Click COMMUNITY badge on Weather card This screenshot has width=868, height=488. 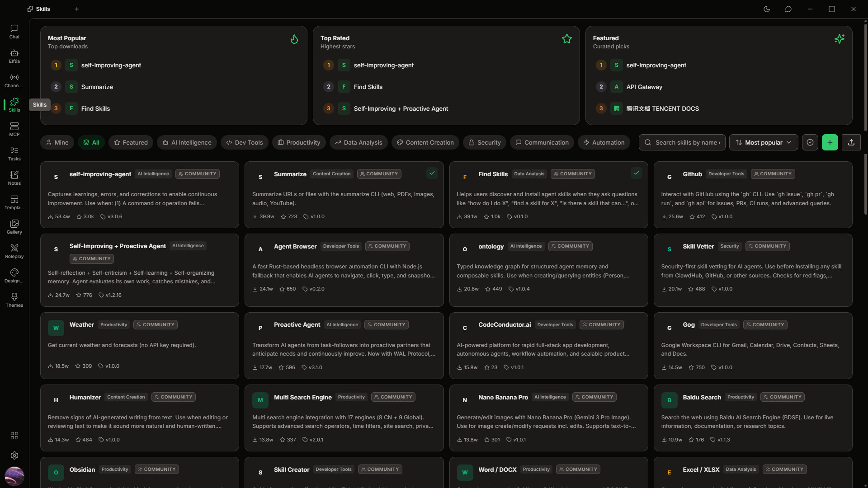coord(156,325)
